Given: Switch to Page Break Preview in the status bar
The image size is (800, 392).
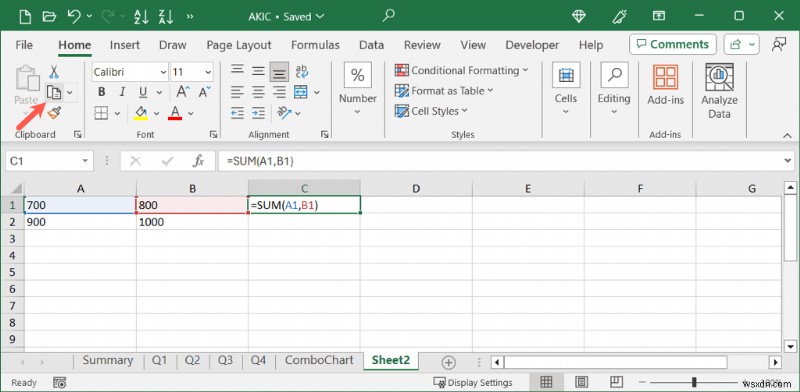Looking at the screenshot, I should pyautogui.click(x=616, y=382).
